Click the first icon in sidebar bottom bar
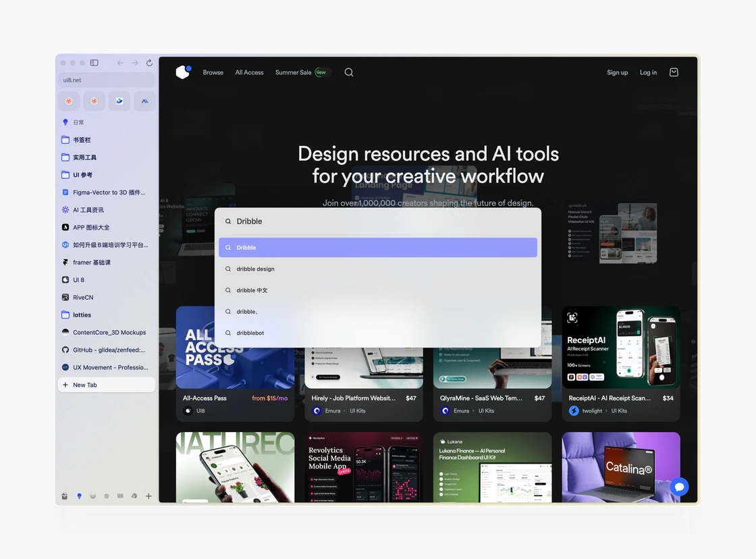 pos(65,496)
